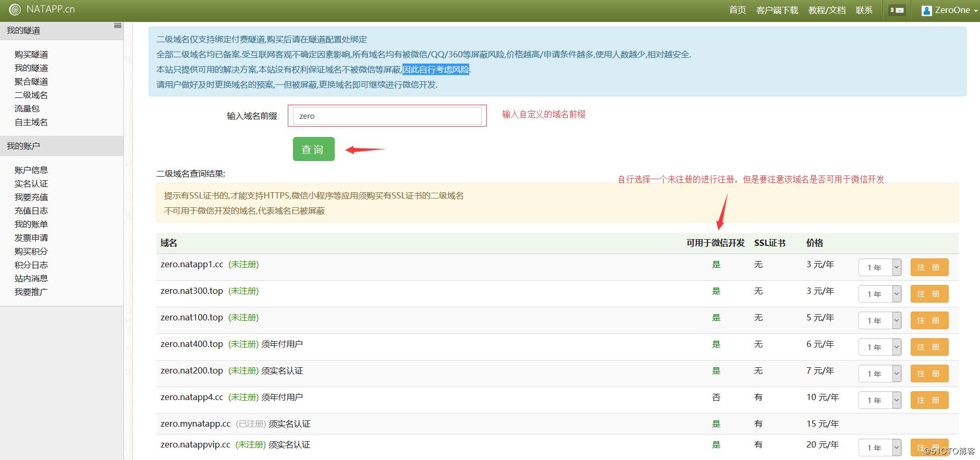Open 我要推广 in the sidebar
This screenshot has height=460, width=980.
31,292
